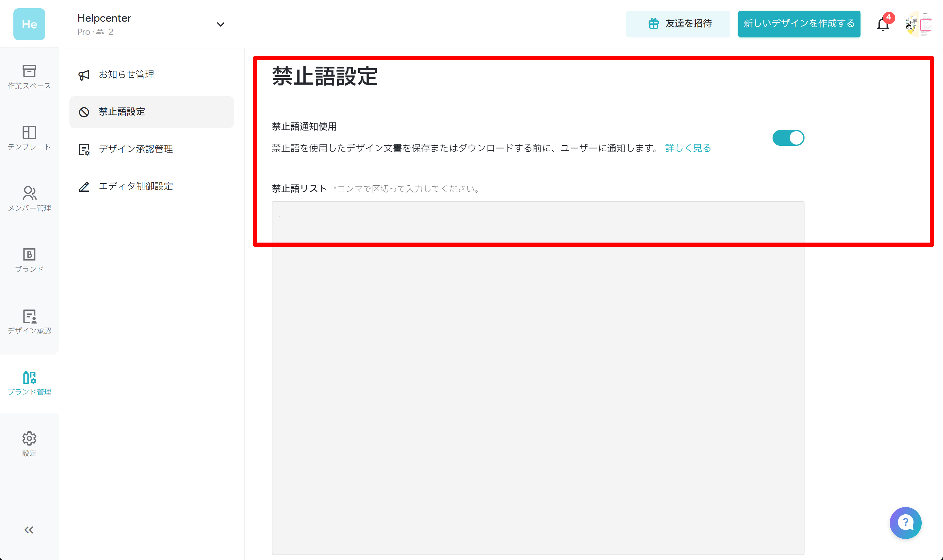
Task: Open user profile avatar menu
Action: pyautogui.click(x=919, y=24)
